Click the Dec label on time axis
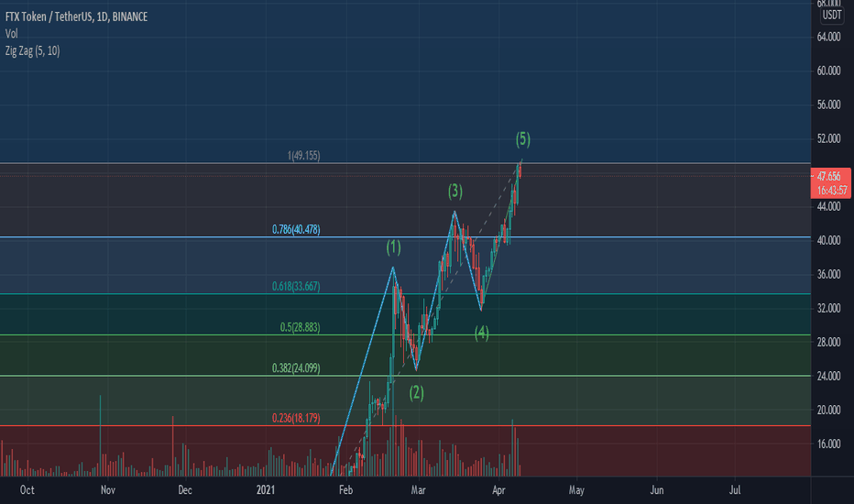This screenshot has height=504, width=854. (x=184, y=490)
